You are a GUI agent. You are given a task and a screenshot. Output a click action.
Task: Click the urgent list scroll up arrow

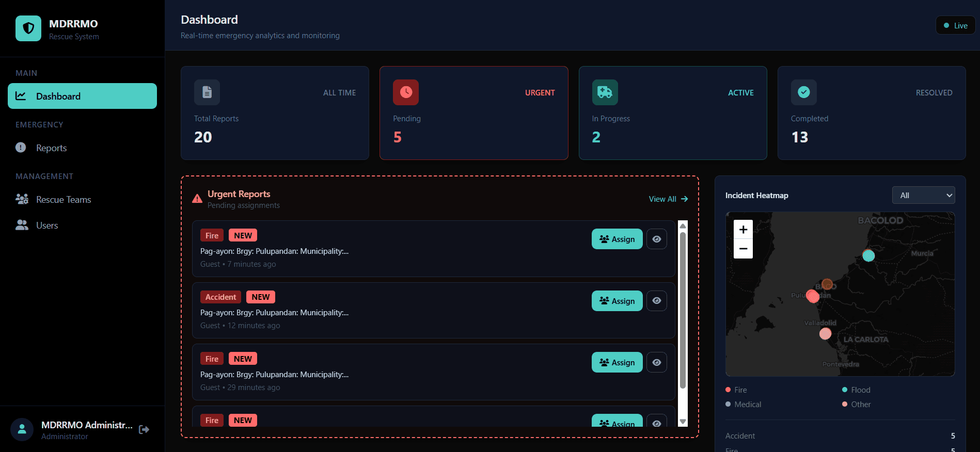(683, 225)
